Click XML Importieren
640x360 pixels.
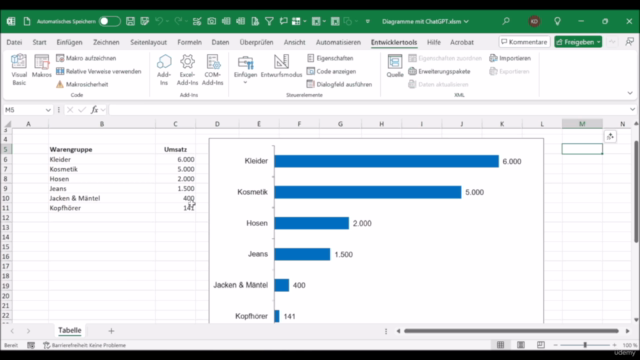(x=510, y=58)
